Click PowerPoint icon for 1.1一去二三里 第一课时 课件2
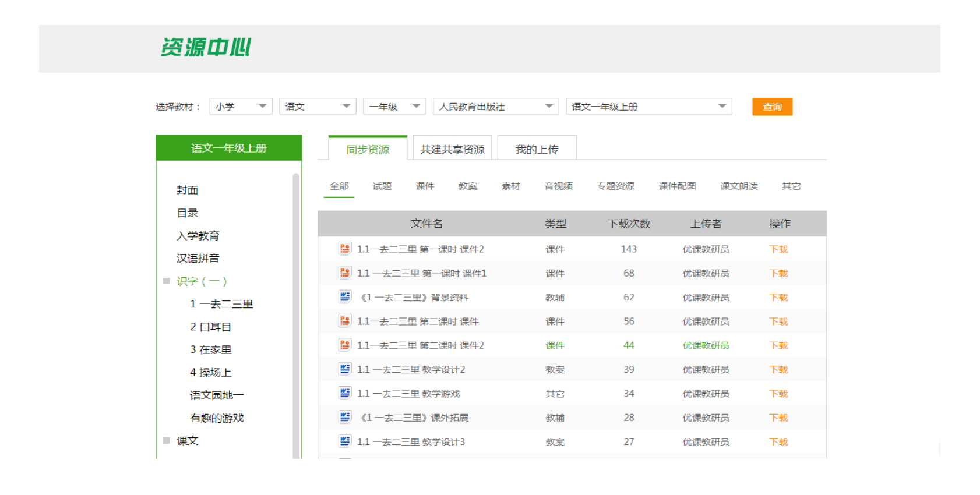The width and height of the screenshot is (980, 495). (345, 249)
